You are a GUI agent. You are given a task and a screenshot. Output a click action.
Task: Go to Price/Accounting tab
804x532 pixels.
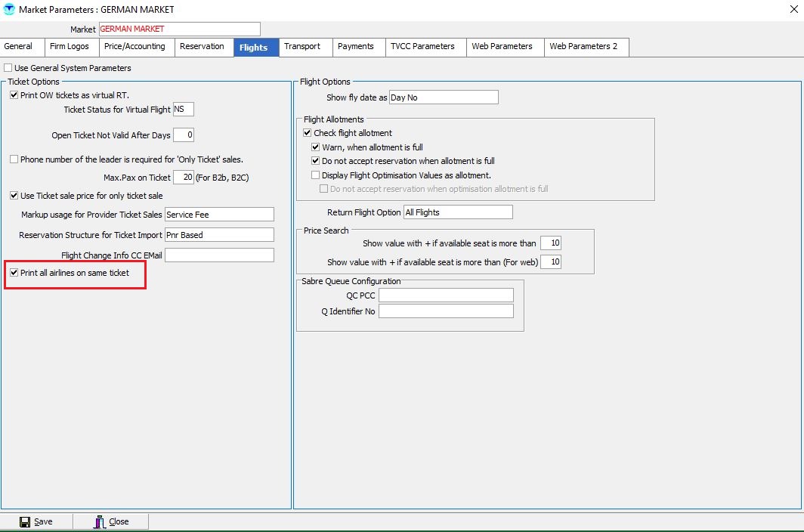[x=135, y=47]
